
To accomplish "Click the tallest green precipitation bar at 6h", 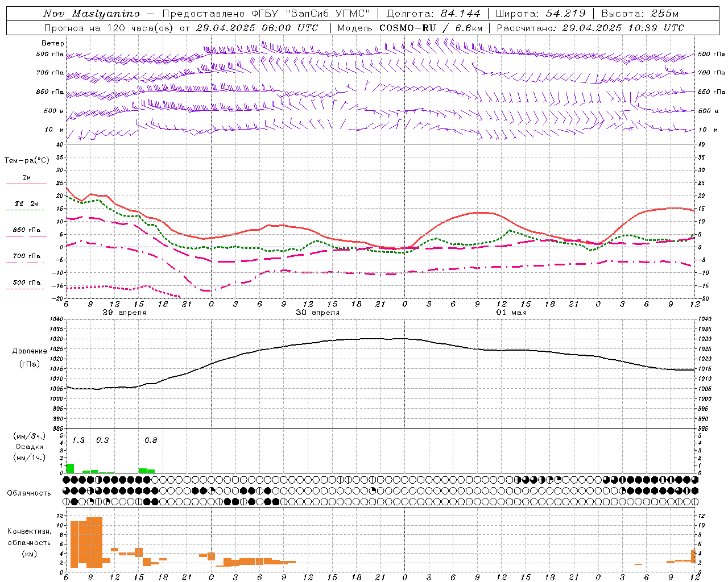I will pos(70,468).
